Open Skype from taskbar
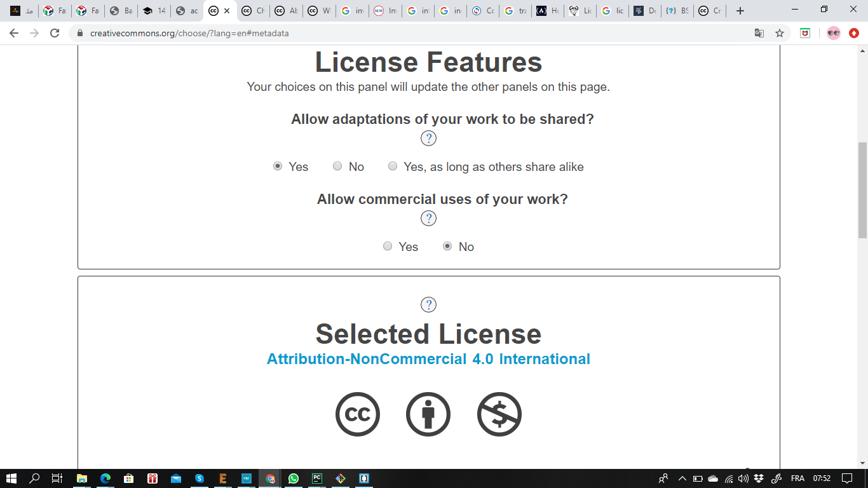Viewport: 868px width, 488px height. 200,478
